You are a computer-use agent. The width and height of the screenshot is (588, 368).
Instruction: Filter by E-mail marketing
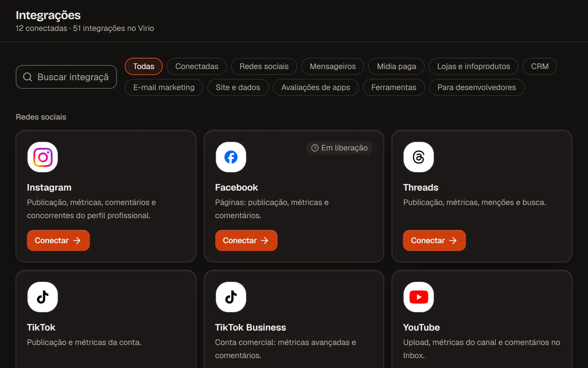coord(164,88)
